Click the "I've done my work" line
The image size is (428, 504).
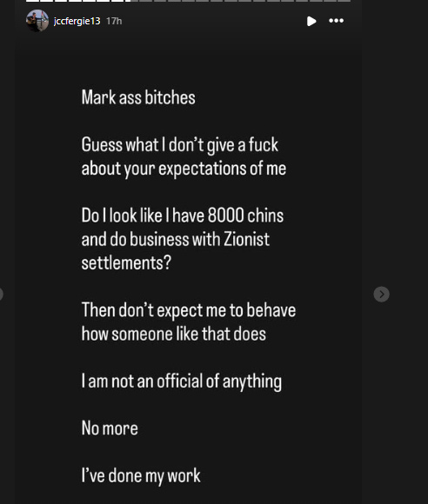coord(141,475)
